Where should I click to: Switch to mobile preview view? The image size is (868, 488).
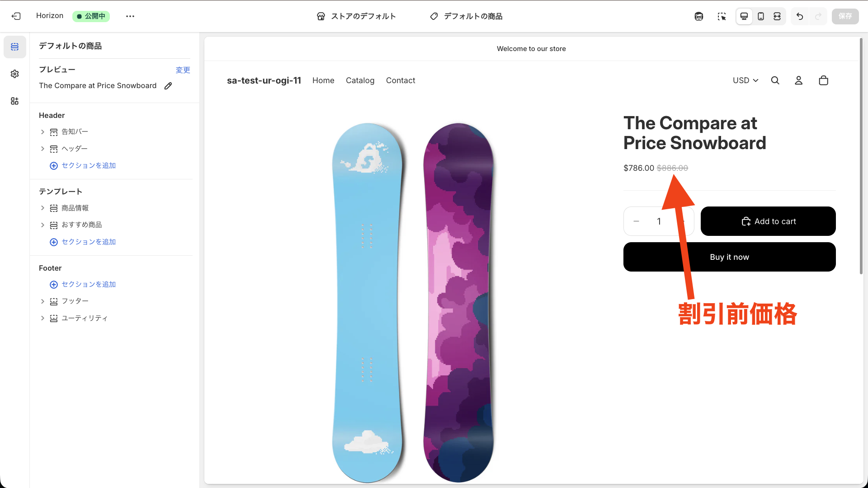point(761,16)
